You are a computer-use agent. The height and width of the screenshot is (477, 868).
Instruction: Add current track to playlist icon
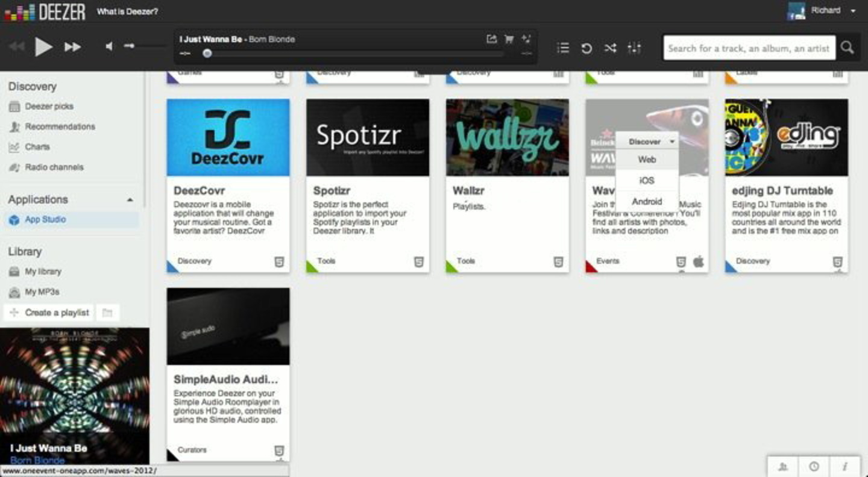click(526, 39)
